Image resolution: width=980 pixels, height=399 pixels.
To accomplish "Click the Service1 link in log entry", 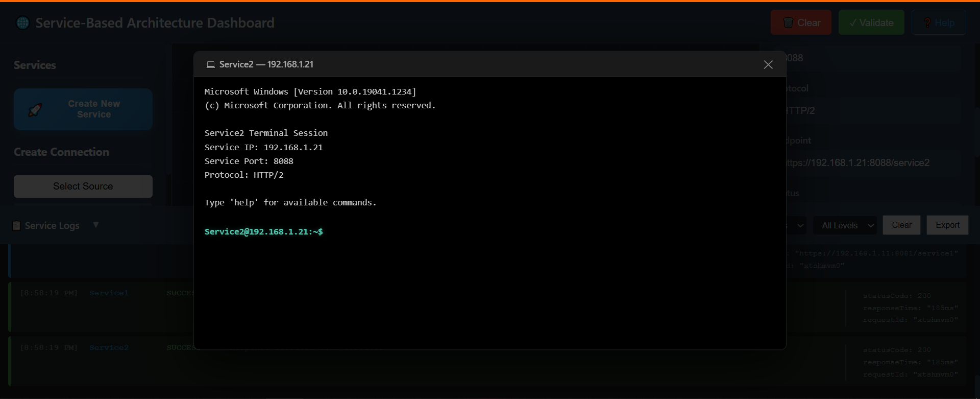I will point(109,293).
